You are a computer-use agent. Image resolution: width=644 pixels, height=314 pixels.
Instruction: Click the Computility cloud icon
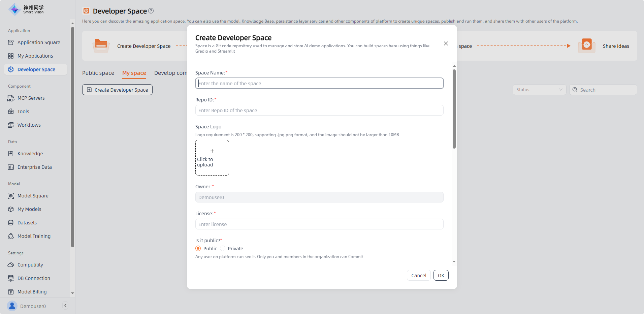coord(11,265)
